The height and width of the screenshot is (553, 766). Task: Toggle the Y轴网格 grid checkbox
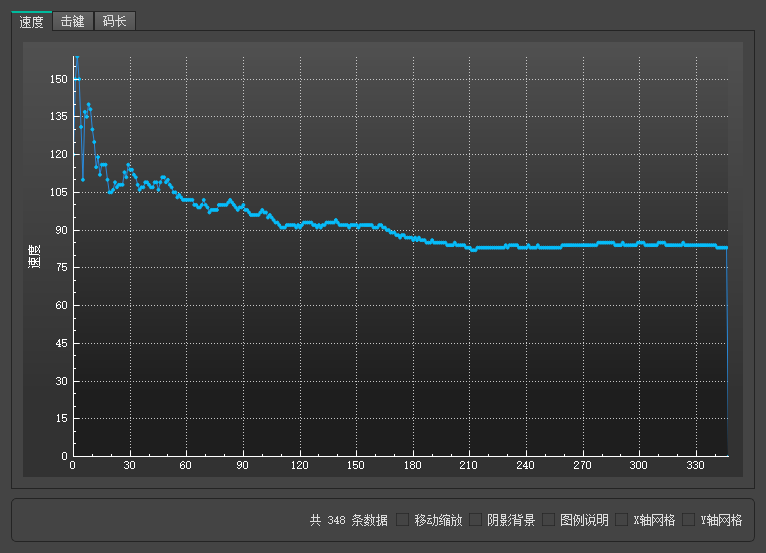tap(688, 520)
